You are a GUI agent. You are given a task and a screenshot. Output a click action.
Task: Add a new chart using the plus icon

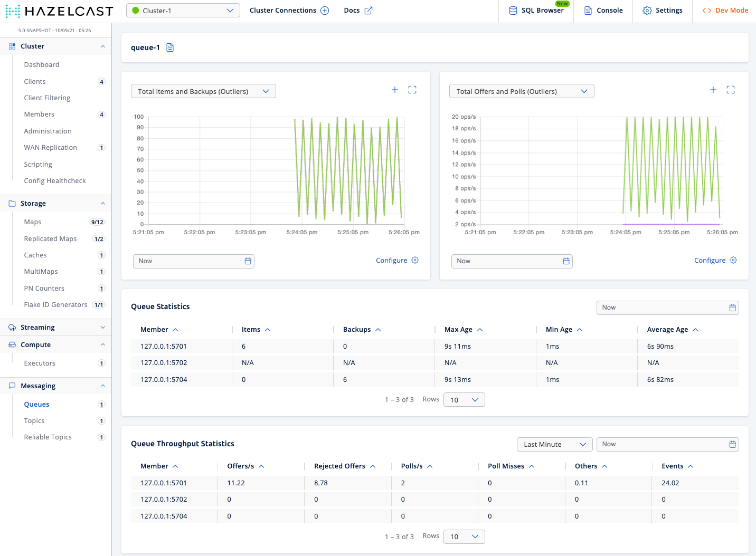click(394, 90)
